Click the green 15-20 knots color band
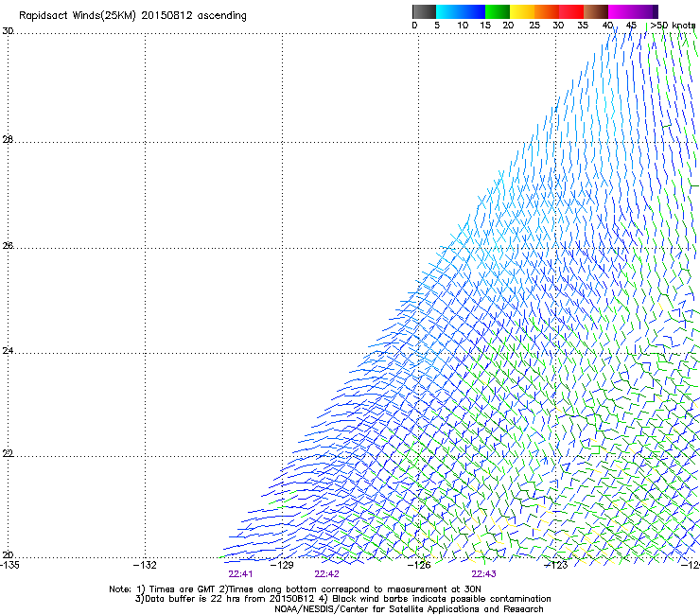This screenshot has height=615, width=700. click(498, 11)
